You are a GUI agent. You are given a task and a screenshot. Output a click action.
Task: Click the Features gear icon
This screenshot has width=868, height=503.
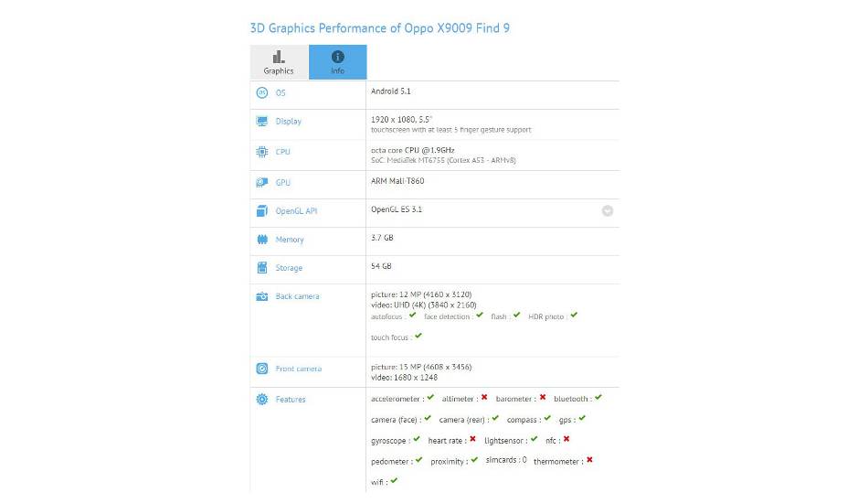click(262, 399)
